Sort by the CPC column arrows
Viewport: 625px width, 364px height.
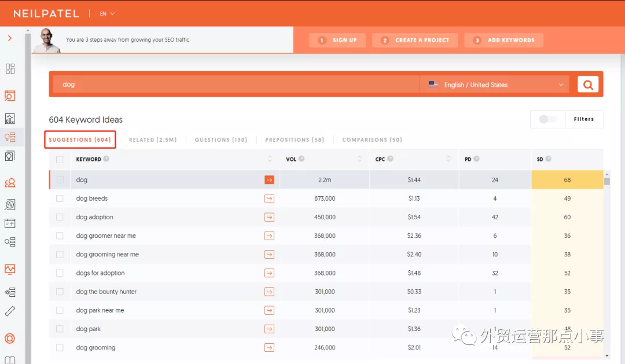(x=448, y=159)
